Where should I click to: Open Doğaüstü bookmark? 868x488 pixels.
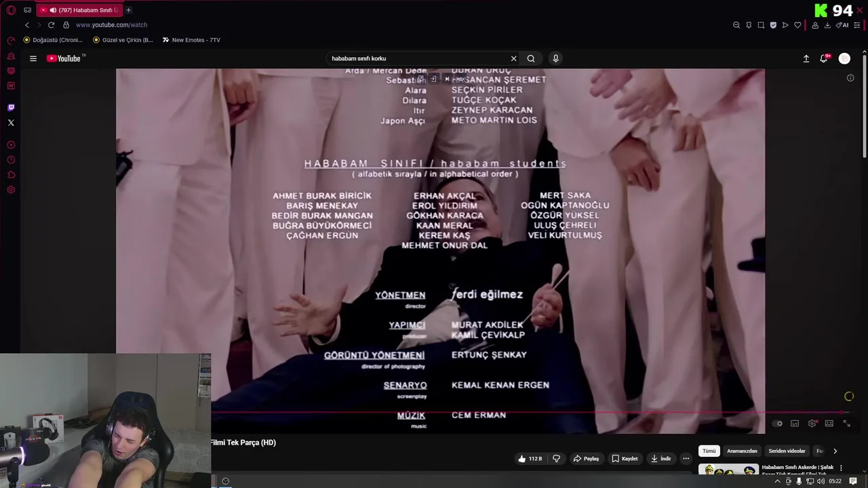(x=53, y=40)
